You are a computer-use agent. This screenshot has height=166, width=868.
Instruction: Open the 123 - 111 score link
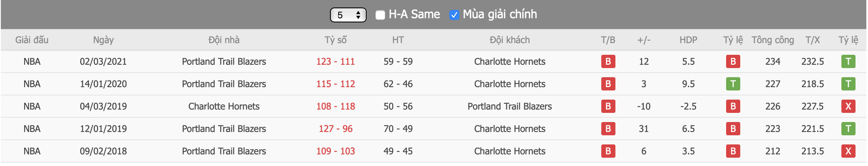point(335,62)
